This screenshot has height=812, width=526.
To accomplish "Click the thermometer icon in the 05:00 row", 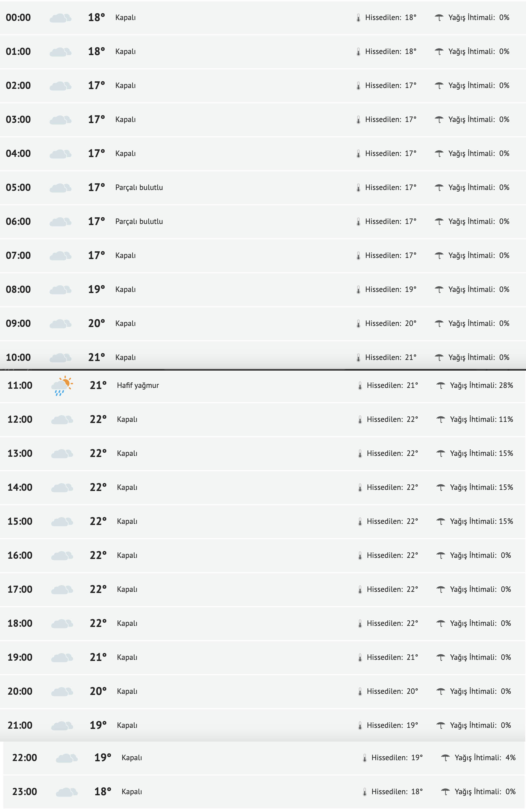I will [358, 188].
